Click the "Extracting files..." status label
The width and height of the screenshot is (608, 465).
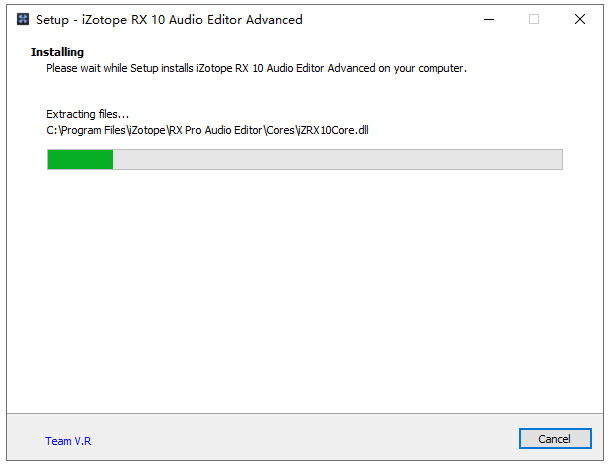click(x=87, y=114)
